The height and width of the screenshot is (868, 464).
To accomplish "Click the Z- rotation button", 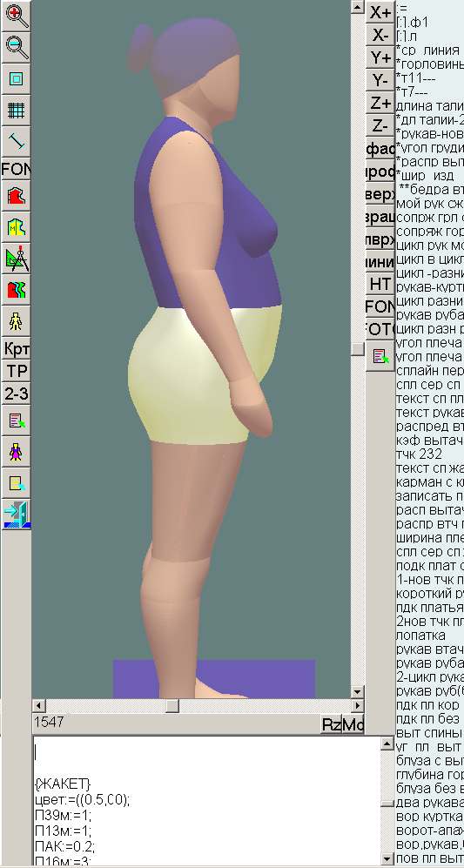I will coord(380,125).
